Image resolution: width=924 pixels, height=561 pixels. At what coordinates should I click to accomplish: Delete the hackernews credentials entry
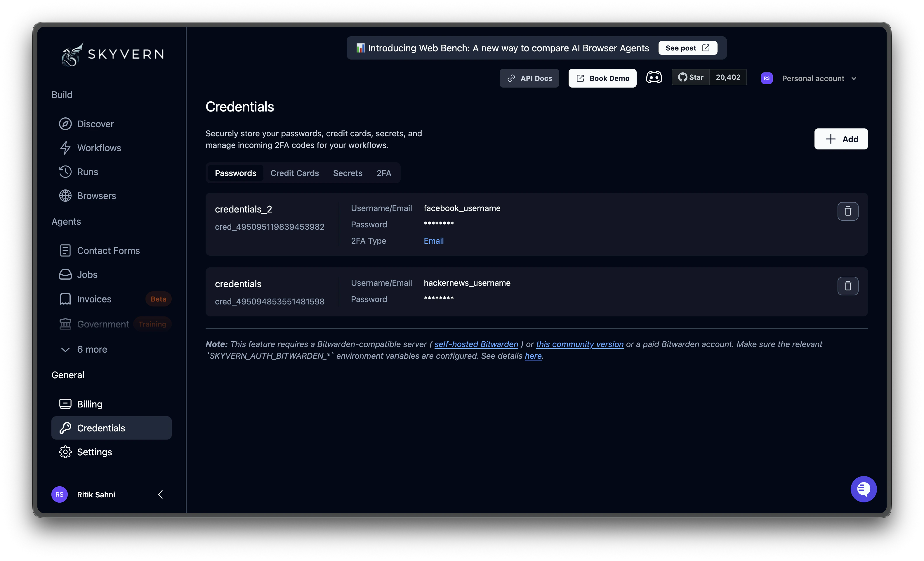pyautogui.click(x=848, y=286)
